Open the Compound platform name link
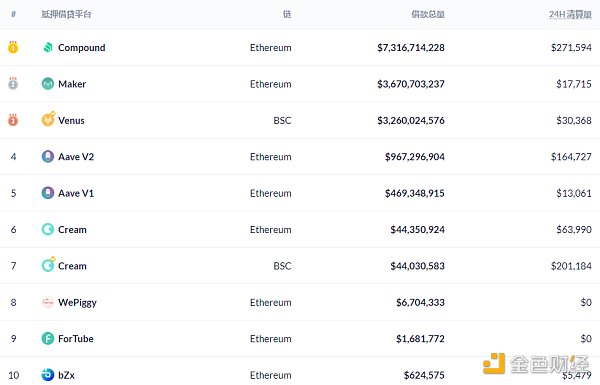 [82, 48]
